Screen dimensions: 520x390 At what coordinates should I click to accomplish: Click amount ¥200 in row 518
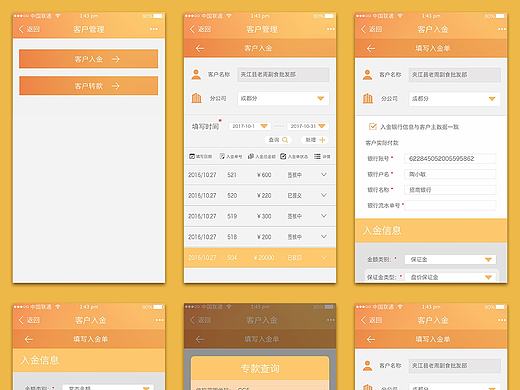point(264,237)
